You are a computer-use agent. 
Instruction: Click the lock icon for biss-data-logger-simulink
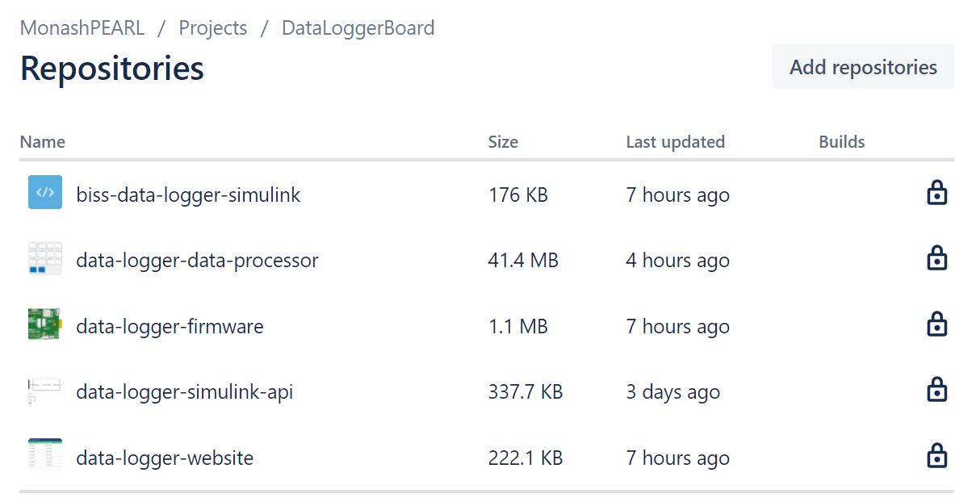point(936,193)
